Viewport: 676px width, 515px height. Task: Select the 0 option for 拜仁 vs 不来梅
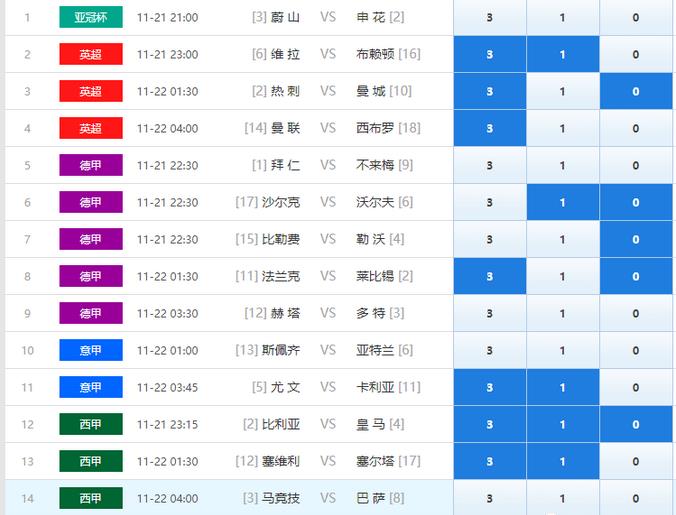click(636, 165)
